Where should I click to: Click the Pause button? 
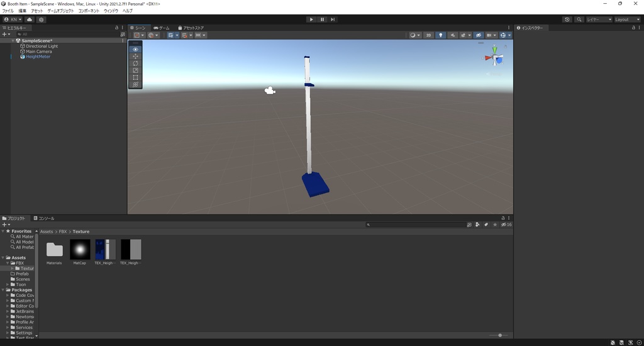click(x=322, y=20)
